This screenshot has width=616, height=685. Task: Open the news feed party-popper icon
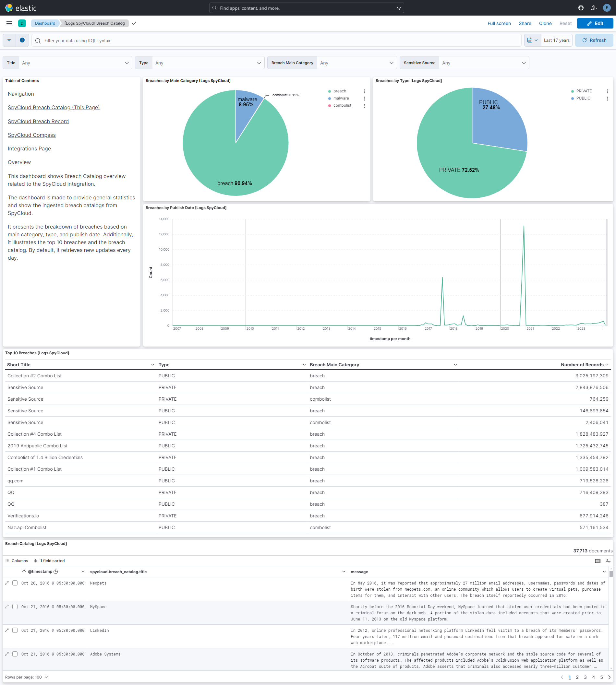[x=594, y=8]
